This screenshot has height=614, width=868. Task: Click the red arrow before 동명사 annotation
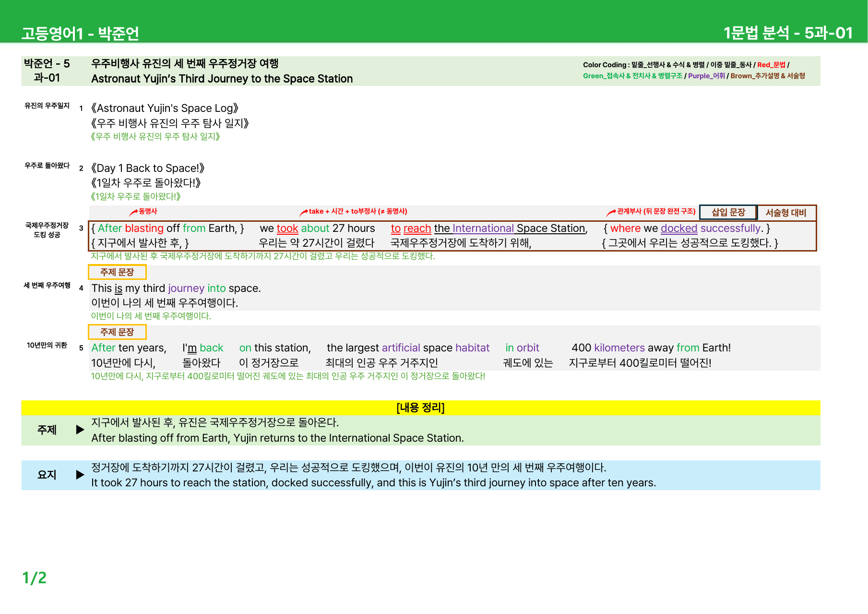tap(134, 212)
